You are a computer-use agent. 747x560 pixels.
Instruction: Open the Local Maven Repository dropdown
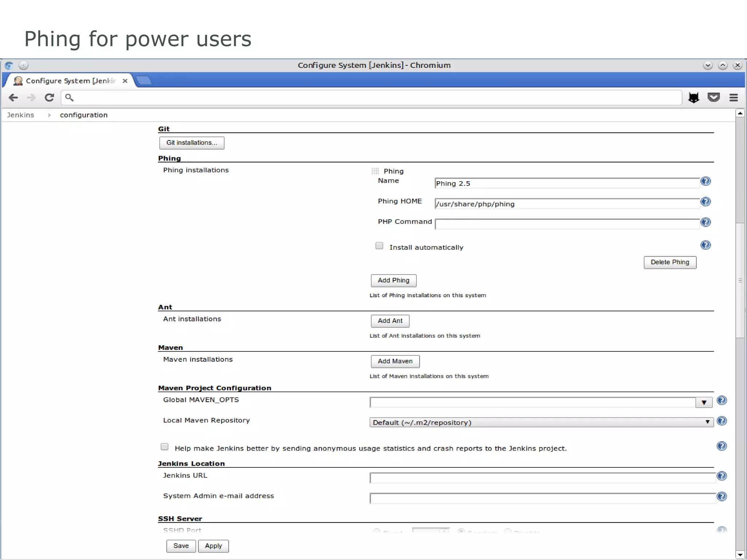point(541,422)
